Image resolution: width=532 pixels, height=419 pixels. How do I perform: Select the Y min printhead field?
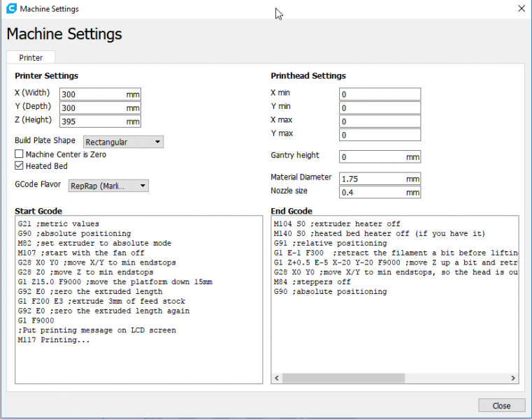379,108
